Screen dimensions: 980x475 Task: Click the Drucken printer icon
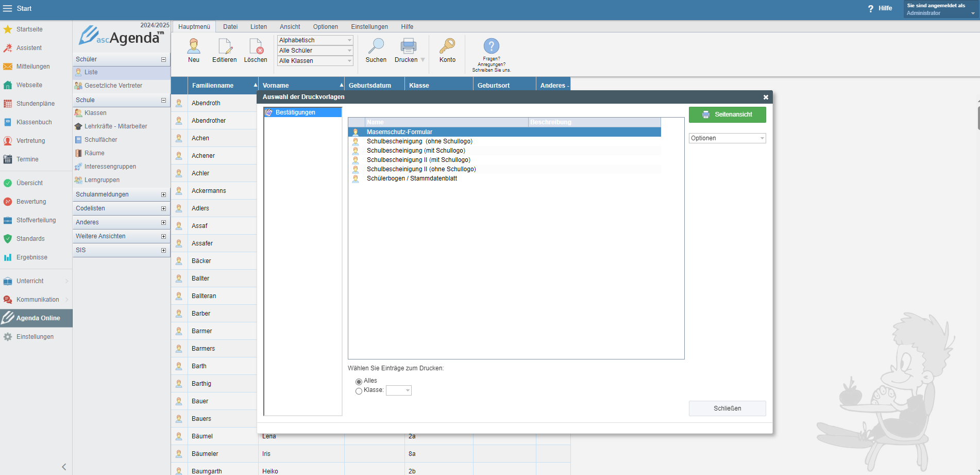408,46
